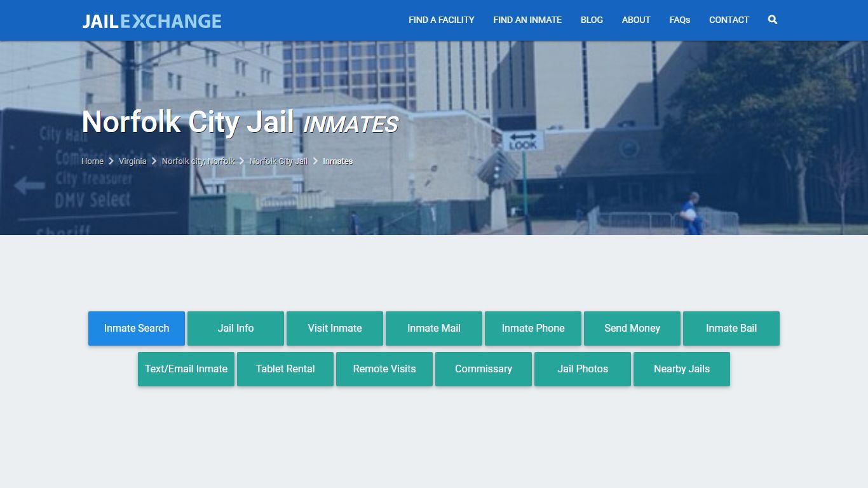The image size is (868, 488).
Task: Open the Text/Email Inmate section
Action: pyautogui.click(x=186, y=369)
